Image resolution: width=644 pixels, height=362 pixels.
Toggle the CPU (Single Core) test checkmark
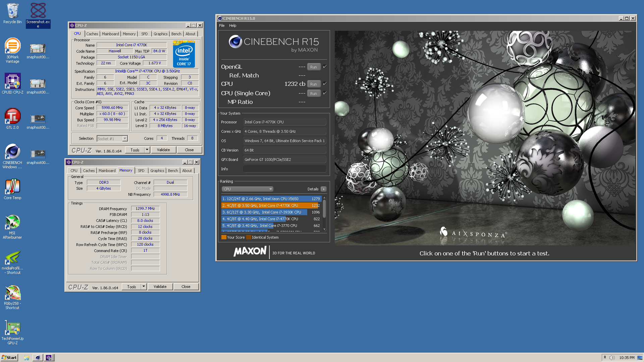coord(325,93)
